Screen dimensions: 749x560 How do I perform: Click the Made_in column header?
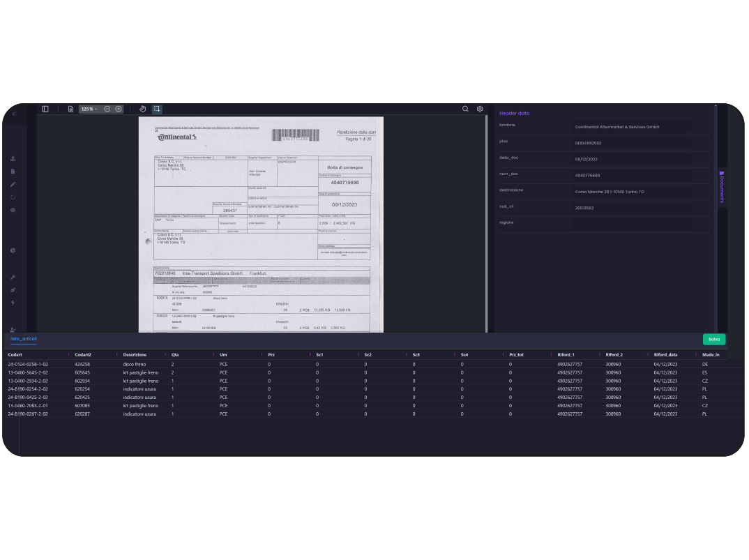tap(711, 355)
